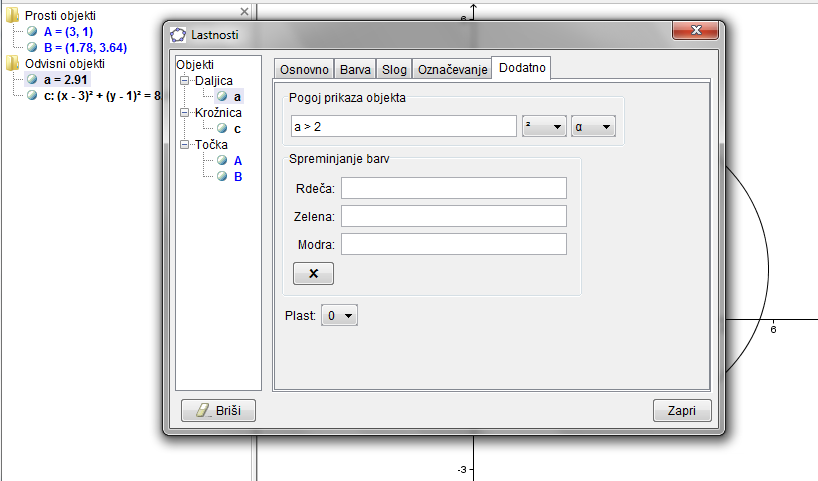
Task: Toggle visibility bullet of point A in algebra view
Action: point(32,31)
